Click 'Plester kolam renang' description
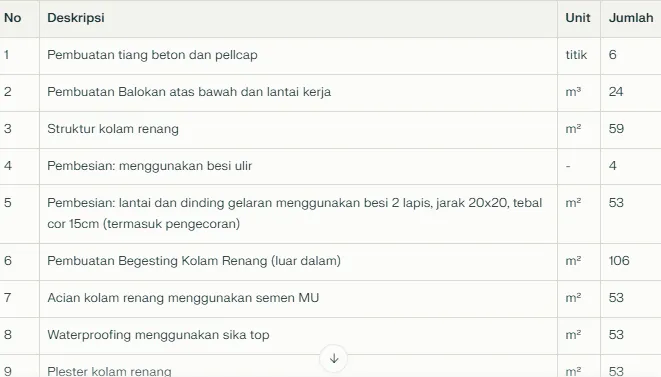661x377 pixels. point(109,371)
